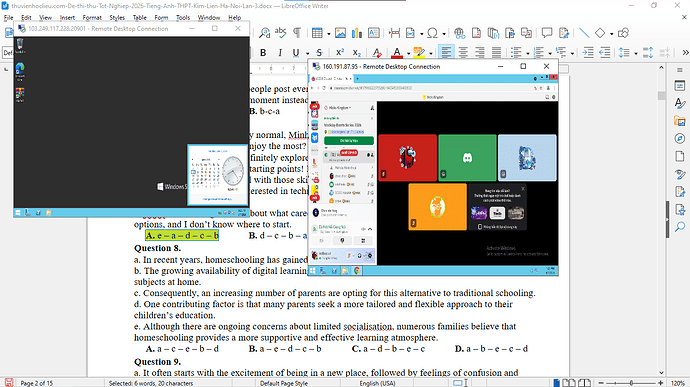Image resolution: width=690 pixels, height=387 pixels.
Task: Open the highlighting color dropdown arrow
Action: click(431, 54)
